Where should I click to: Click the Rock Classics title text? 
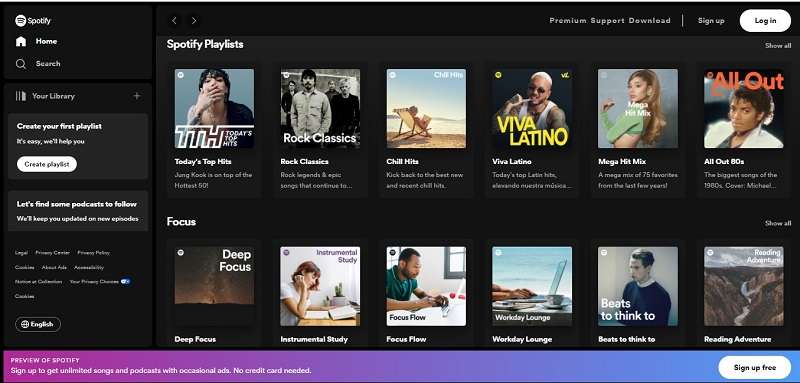coord(304,162)
